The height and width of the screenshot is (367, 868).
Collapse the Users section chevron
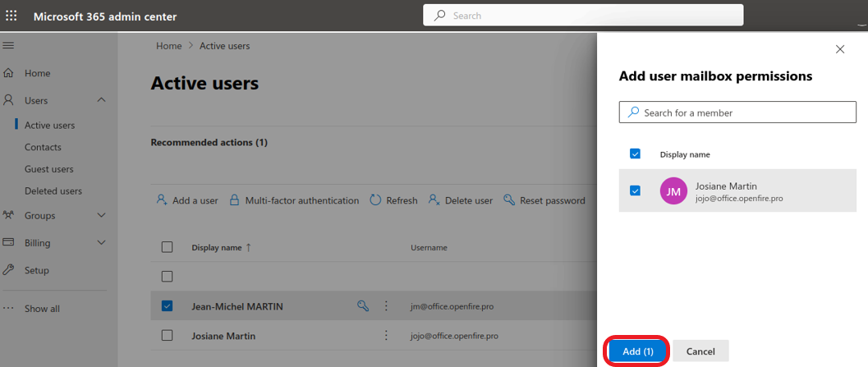(x=101, y=100)
